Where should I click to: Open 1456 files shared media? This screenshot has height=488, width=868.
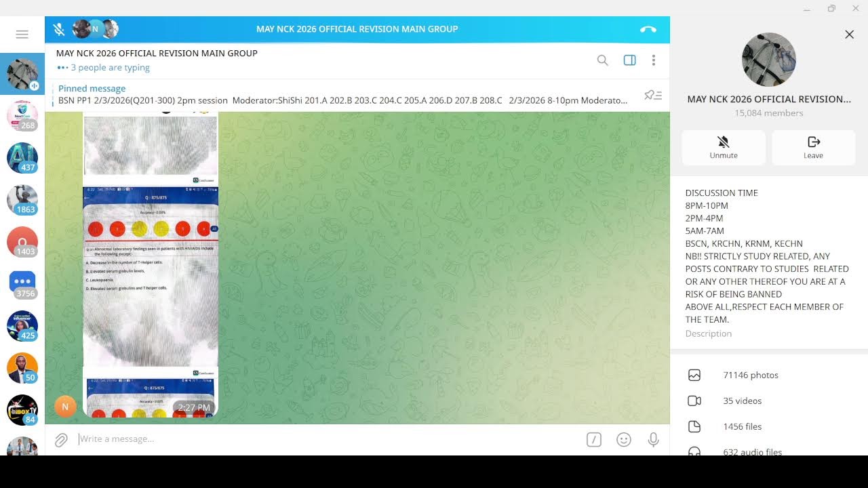pyautogui.click(x=769, y=426)
